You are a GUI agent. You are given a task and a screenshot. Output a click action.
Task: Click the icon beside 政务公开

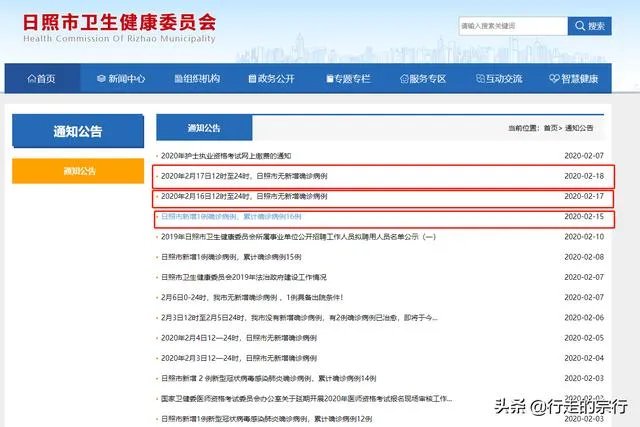(252, 79)
